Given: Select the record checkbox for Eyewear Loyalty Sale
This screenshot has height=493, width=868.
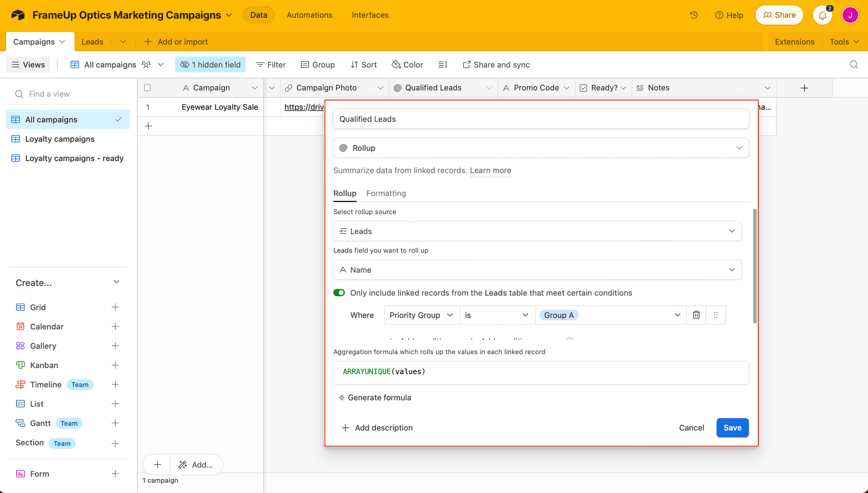Looking at the screenshot, I should tap(148, 107).
